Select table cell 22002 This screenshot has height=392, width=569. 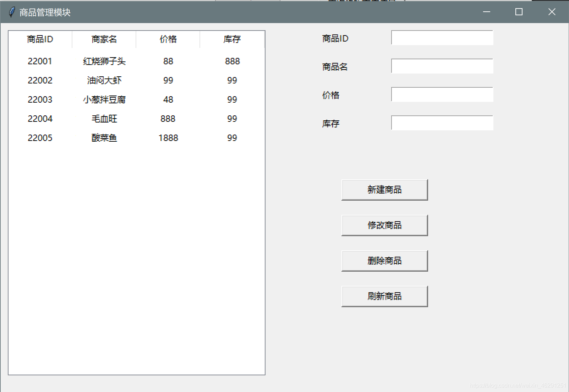40,80
